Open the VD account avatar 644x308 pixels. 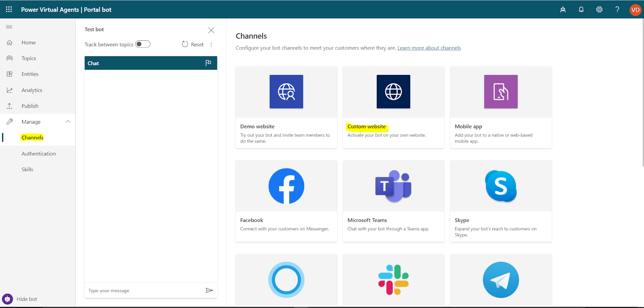pyautogui.click(x=635, y=10)
